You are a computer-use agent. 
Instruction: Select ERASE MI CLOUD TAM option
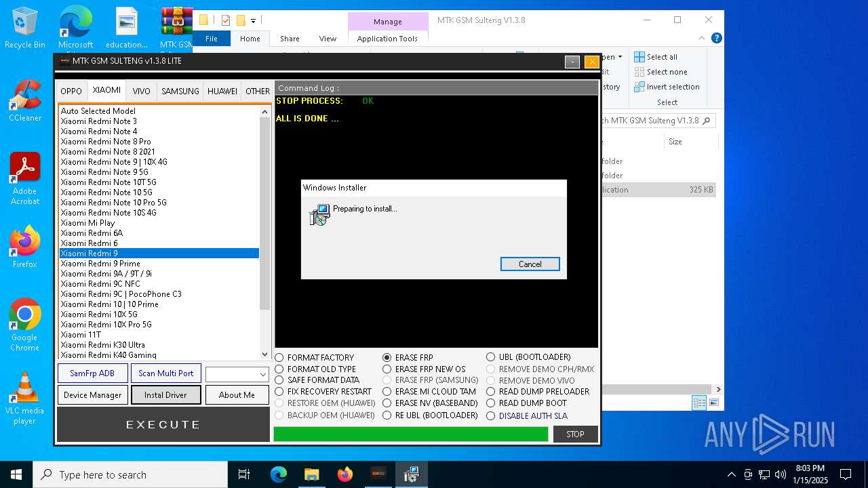[x=429, y=392]
